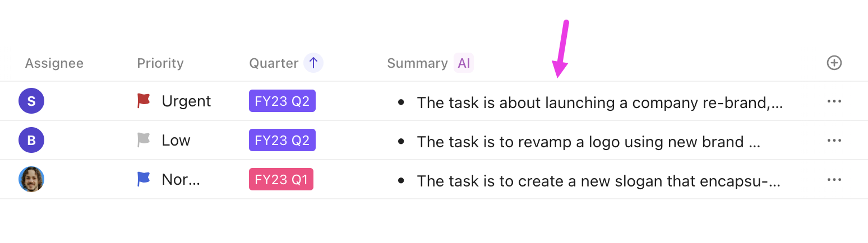
Task: Click the Priority column header
Action: 160,63
